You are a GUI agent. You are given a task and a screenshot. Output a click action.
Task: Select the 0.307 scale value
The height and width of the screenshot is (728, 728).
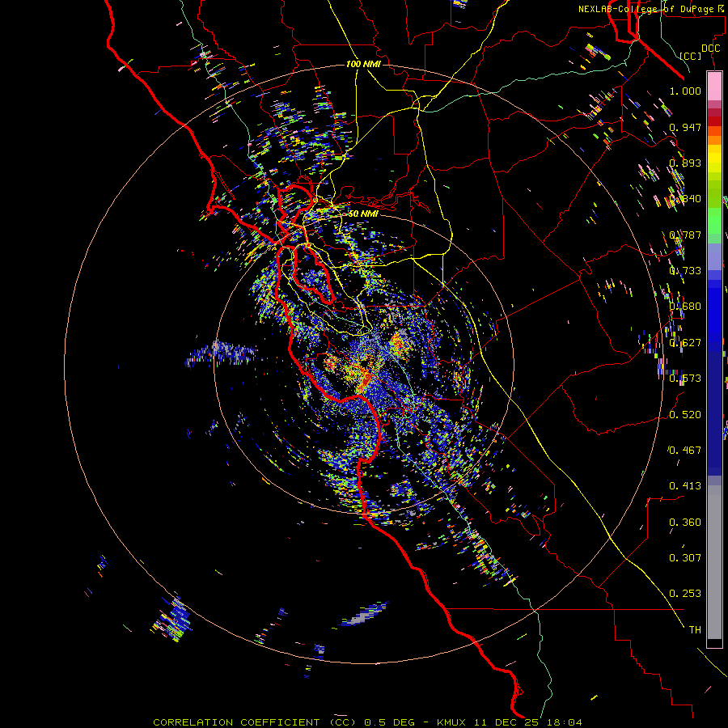point(685,558)
